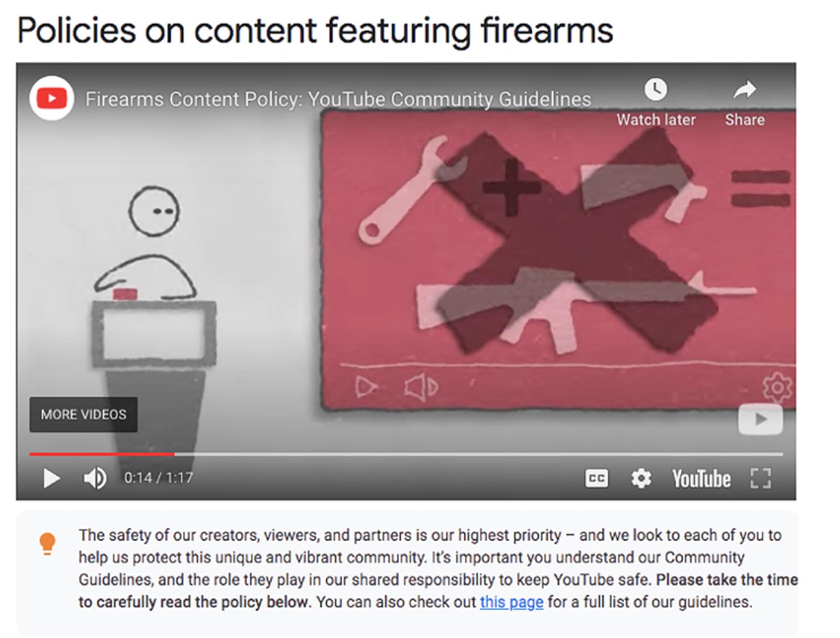840x638 pixels.
Task: Click the Watch later clock icon
Action: tap(656, 90)
